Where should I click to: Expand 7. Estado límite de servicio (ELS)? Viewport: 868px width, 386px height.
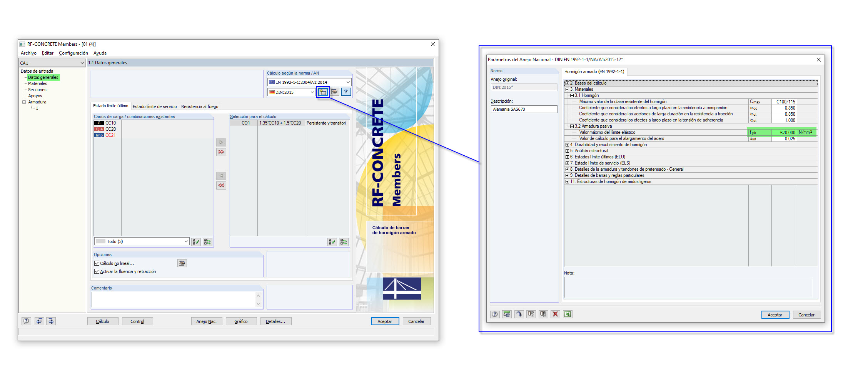(567, 163)
